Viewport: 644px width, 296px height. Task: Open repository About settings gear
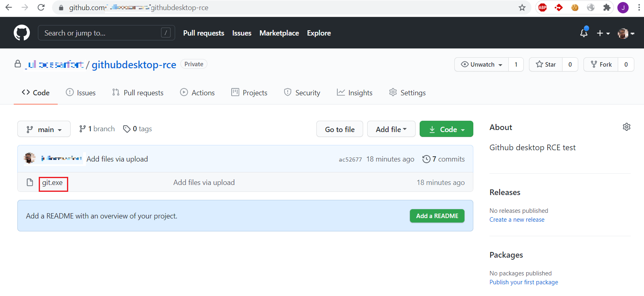pos(627,127)
